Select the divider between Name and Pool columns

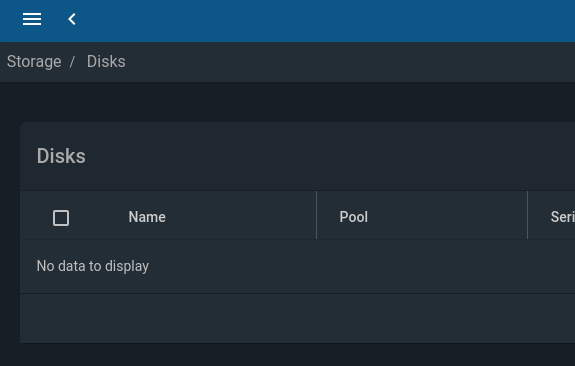click(316, 215)
